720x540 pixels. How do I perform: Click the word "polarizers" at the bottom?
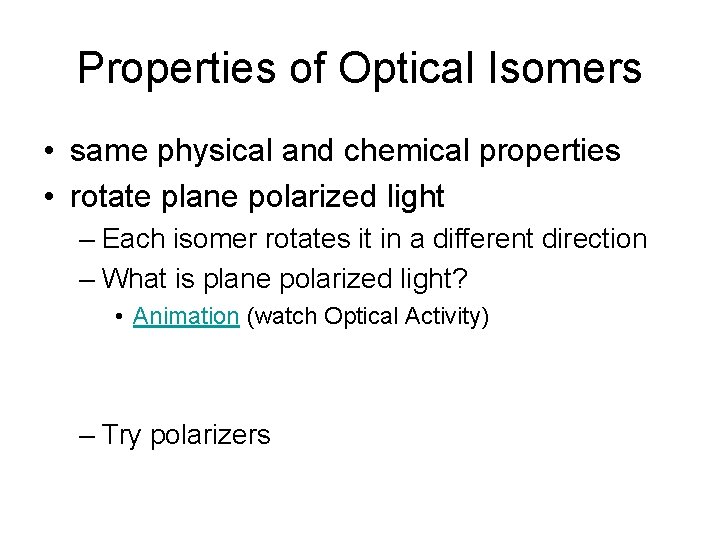[210, 436]
